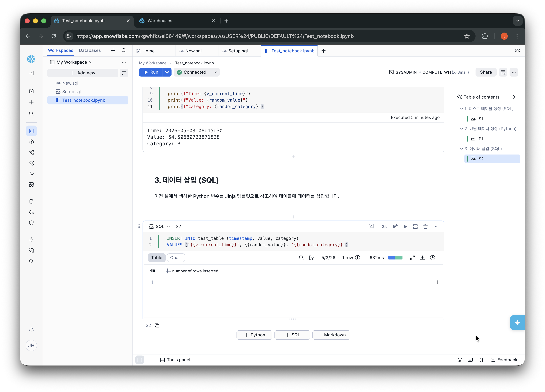Click the result pane resize handle dots
Screen dimensions: 545x392
tap(293, 319)
